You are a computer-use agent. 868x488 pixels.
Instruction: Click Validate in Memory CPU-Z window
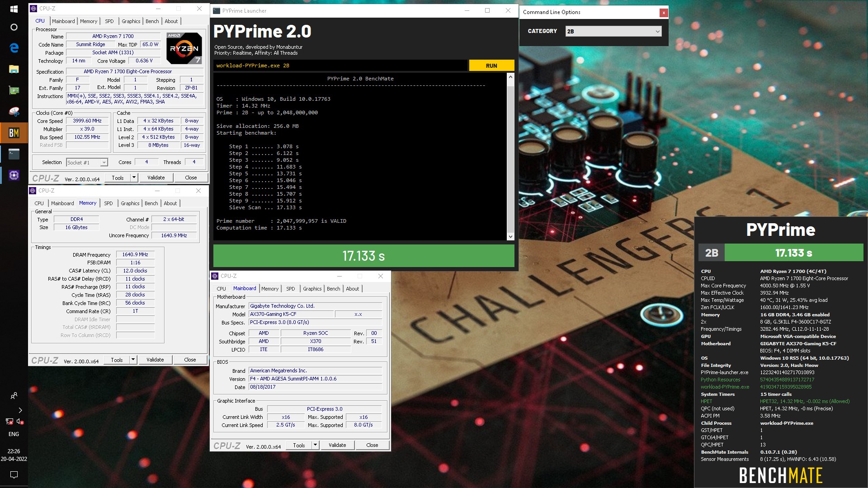tap(155, 360)
